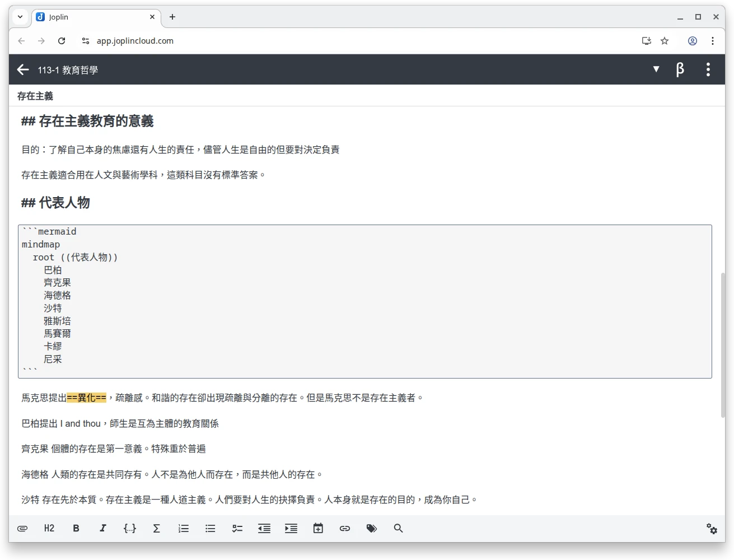Open tags editor for this note
The image size is (734, 560).
372,528
